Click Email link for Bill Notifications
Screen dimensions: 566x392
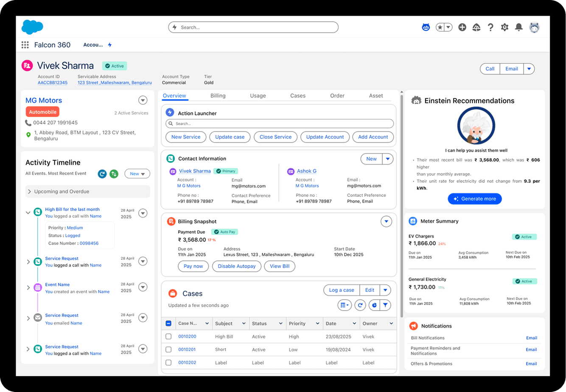(x=532, y=338)
